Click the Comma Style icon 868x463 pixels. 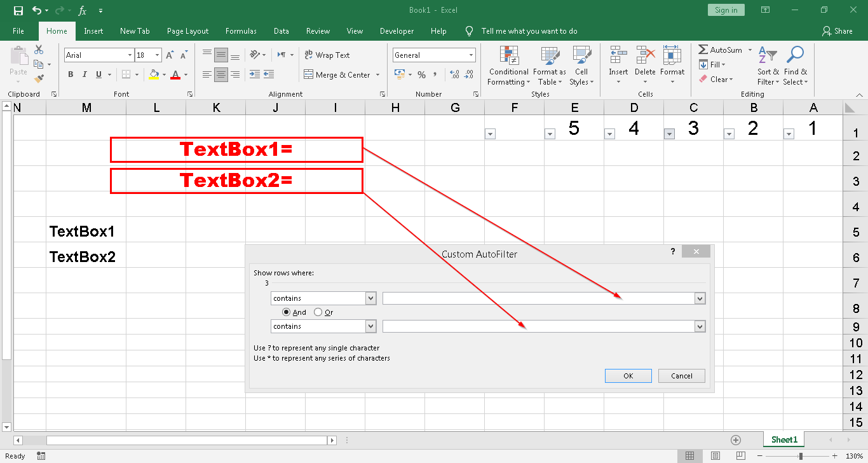(x=435, y=75)
